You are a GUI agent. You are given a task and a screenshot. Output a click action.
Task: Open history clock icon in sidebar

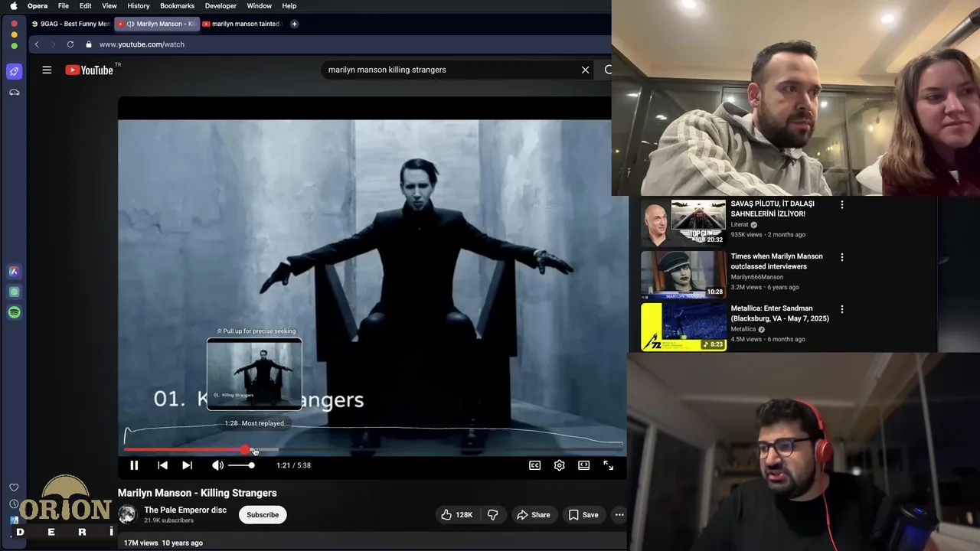pyautogui.click(x=14, y=504)
